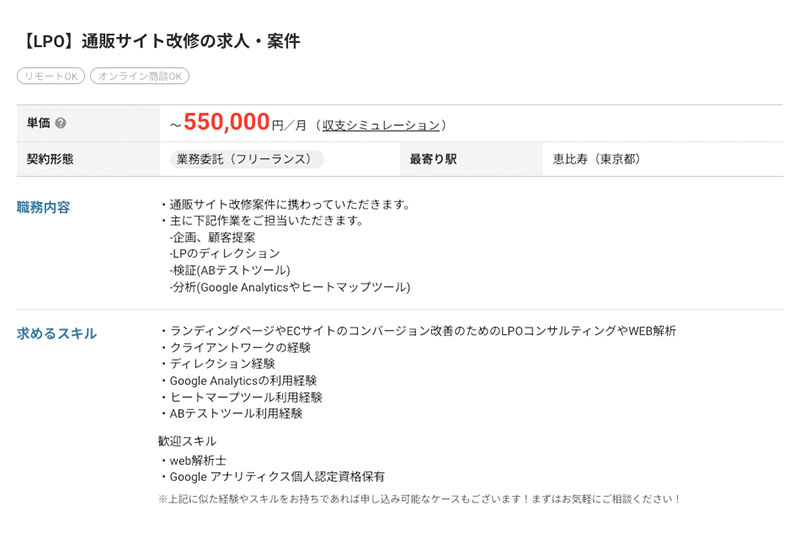Select the オンライン商談OK tag
Image resolution: width=800 pixels, height=533 pixels.
tap(139, 76)
